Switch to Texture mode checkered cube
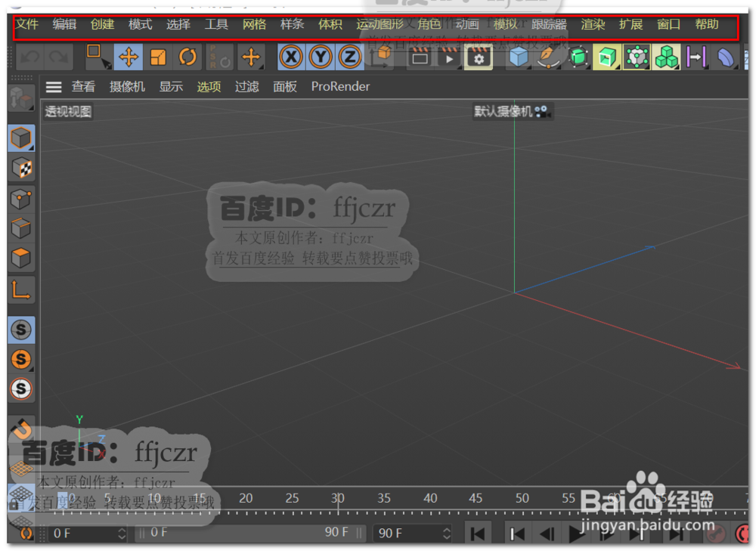The height and width of the screenshot is (551, 756). 21,169
